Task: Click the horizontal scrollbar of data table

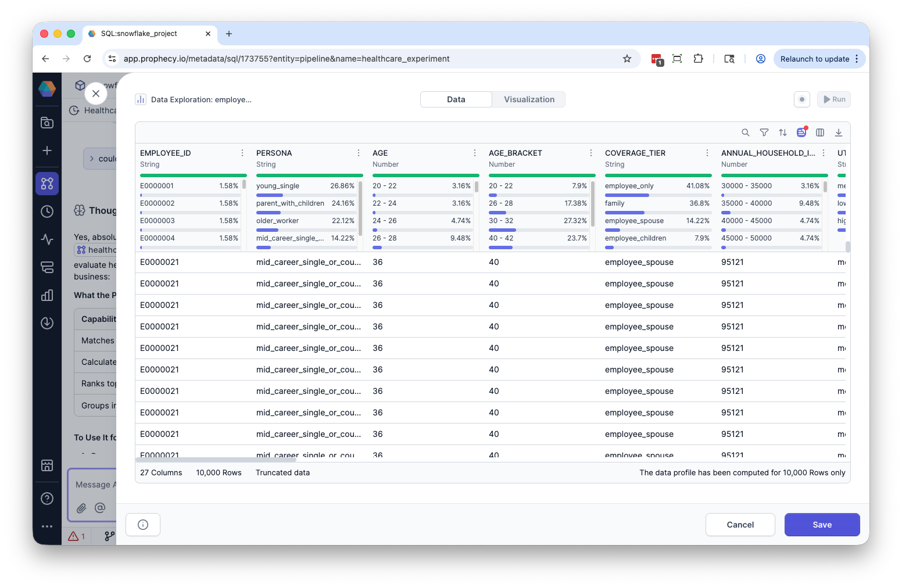Action: coord(216,460)
